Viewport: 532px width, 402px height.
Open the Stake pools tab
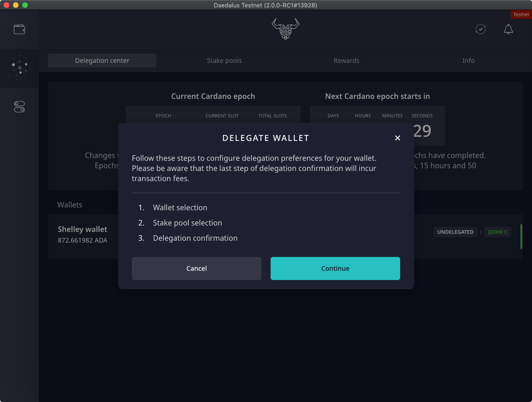224,61
